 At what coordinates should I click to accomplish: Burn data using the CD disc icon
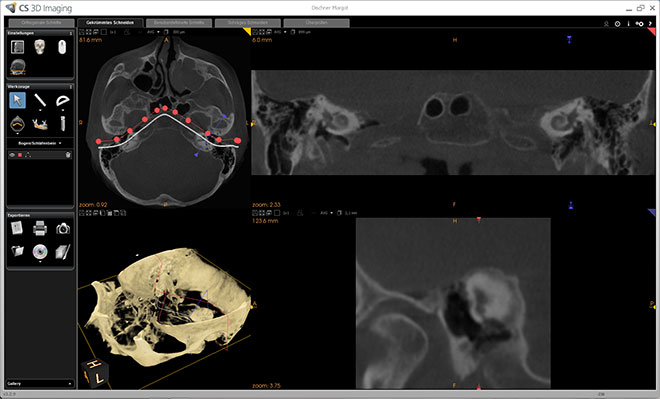pyautogui.click(x=40, y=251)
